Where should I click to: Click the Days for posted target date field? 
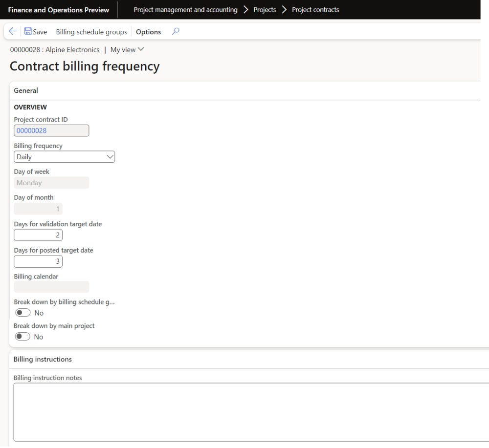[x=38, y=261]
